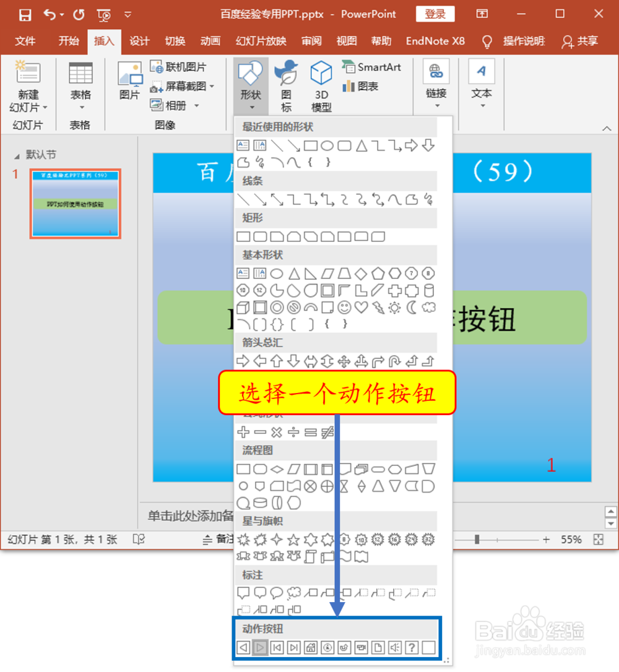The image size is (619, 672).
Task: Select slide 1 thumbnail in the panel
Action: click(x=76, y=204)
